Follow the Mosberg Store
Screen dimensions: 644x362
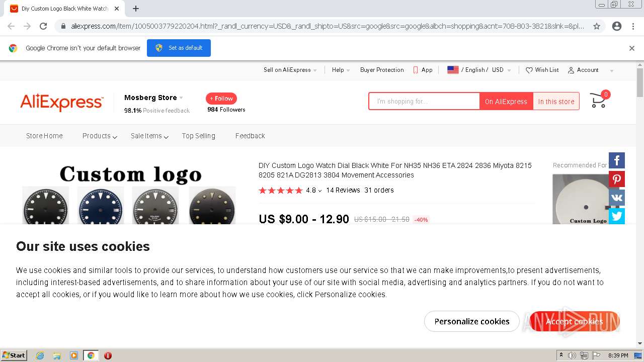pos(221,99)
